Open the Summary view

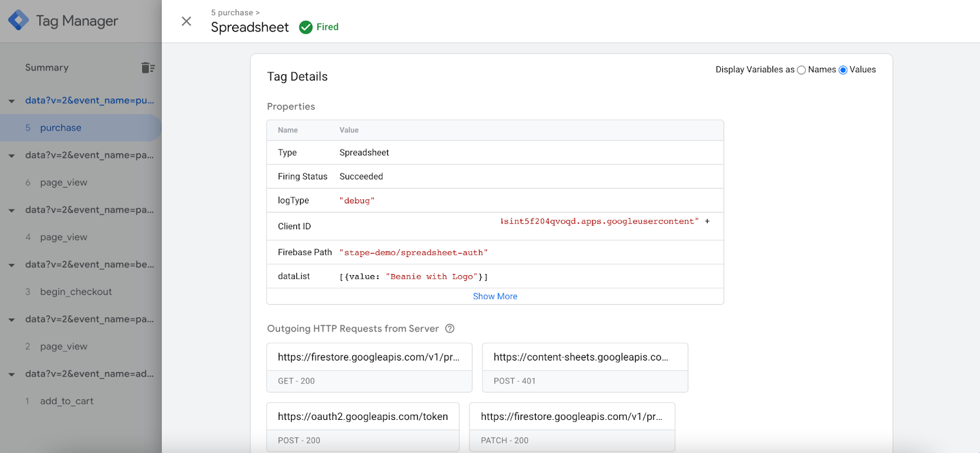[x=47, y=67]
